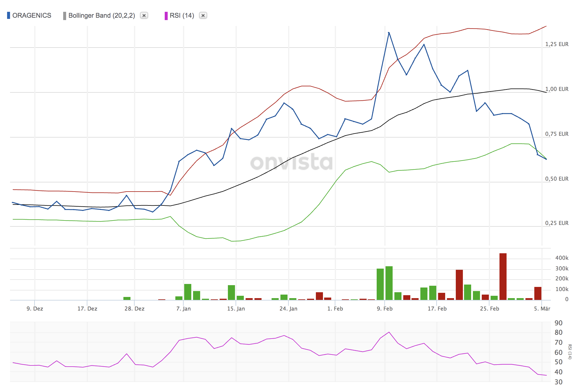
Task: Click the '1,25 EUR' price axis label
Action: (x=557, y=44)
